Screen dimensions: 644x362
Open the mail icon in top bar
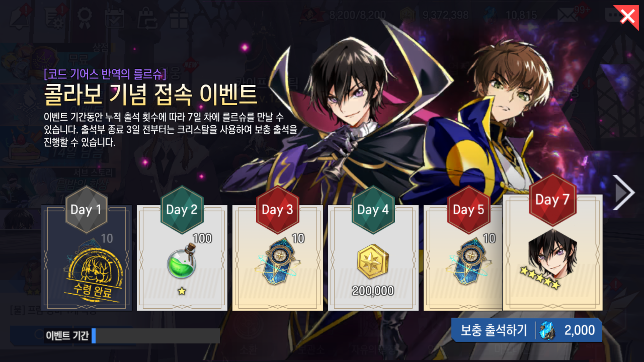click(567, 15)
